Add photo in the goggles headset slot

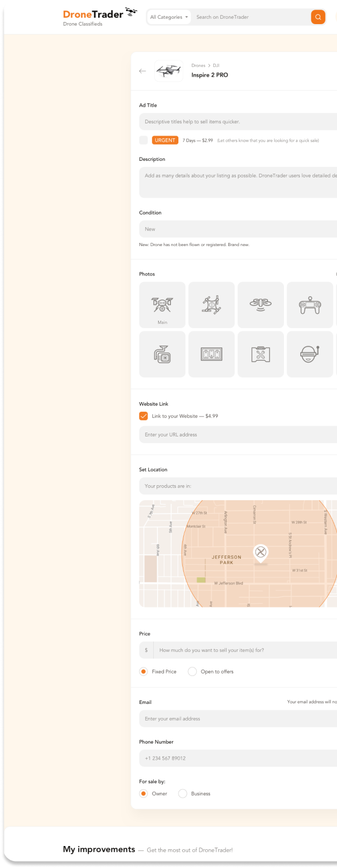[310, 354]
